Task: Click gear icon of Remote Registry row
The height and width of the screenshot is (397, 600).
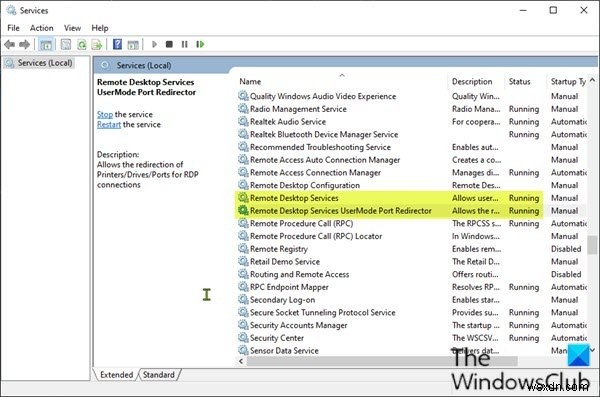Action: coord(243,249)
